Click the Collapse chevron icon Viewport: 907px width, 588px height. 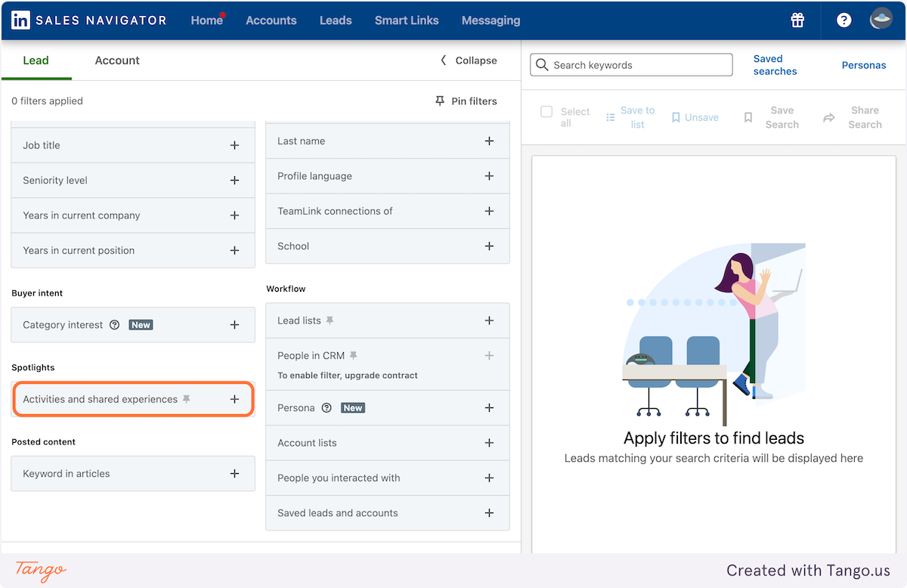click(444, 60)
